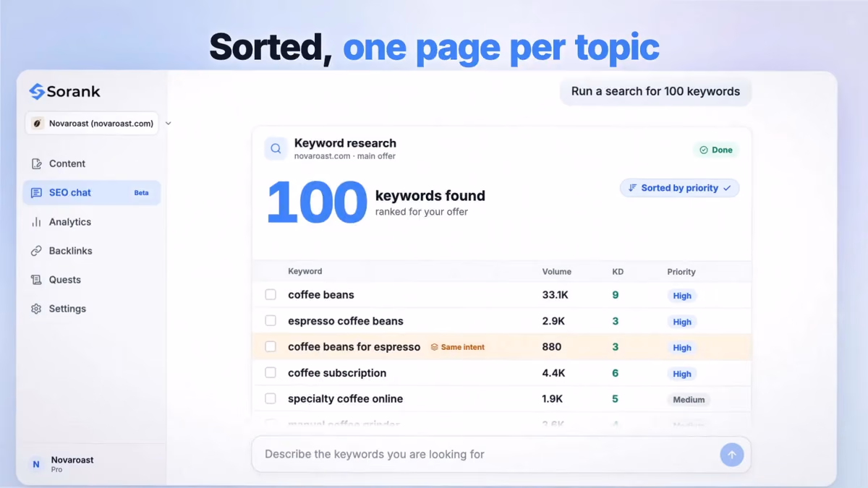The image size is (868, 488).
Task: Send the keyword description with arrow button
Action: [x=731, y=455]
